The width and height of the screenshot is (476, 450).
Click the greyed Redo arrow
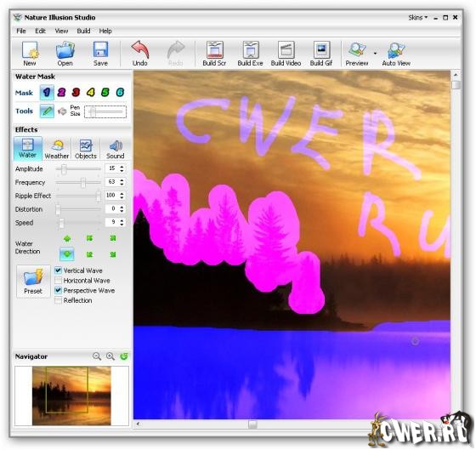click(x=176, y=54)
